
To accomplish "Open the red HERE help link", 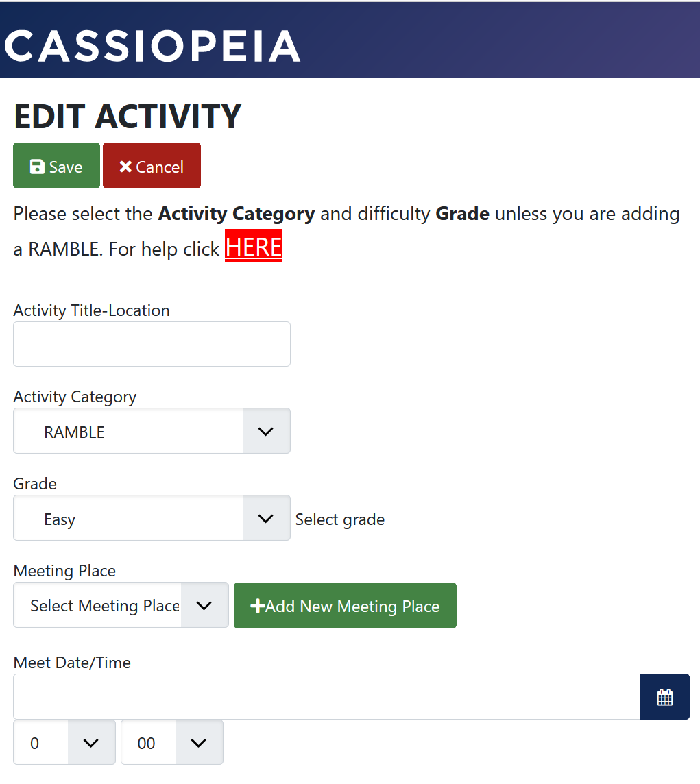I will click(x=253, y=247).
